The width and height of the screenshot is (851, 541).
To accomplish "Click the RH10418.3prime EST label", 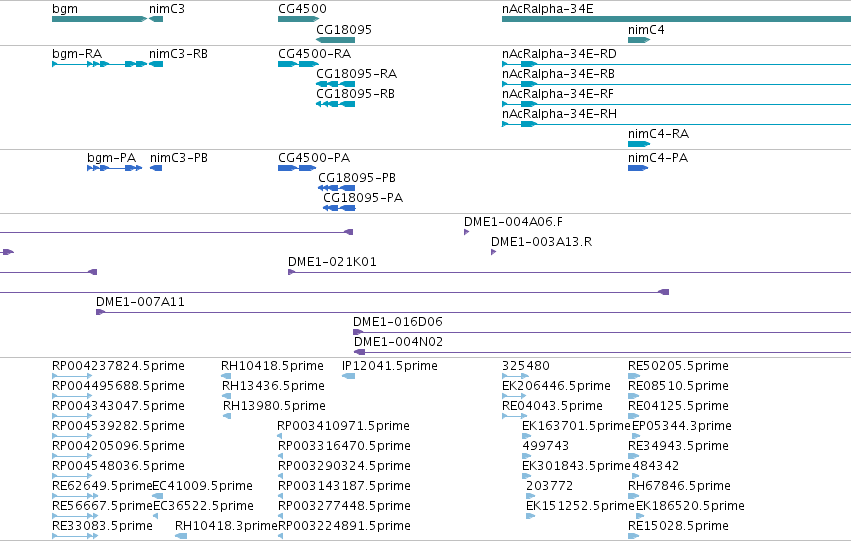I will (x=226, y=526).
